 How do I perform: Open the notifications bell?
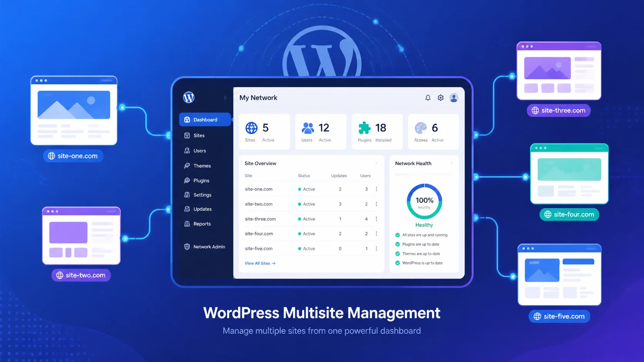428,98
